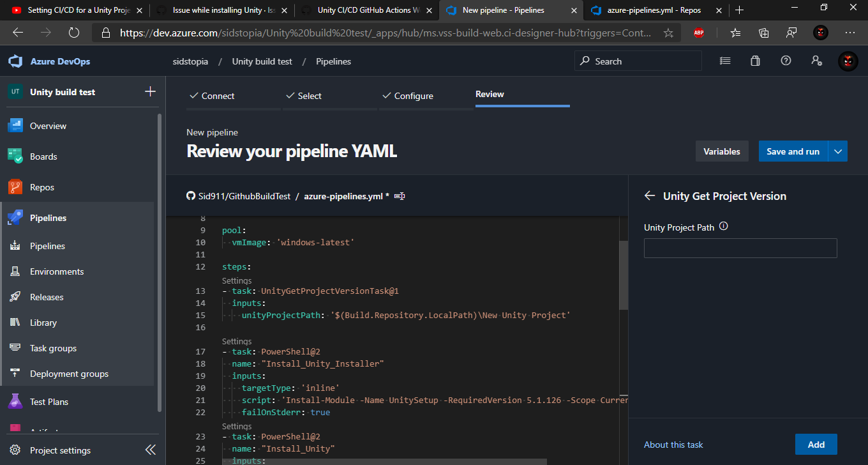Add this page to favorites star
This screenshot has width=868, height=465.
tap(668, 33)
